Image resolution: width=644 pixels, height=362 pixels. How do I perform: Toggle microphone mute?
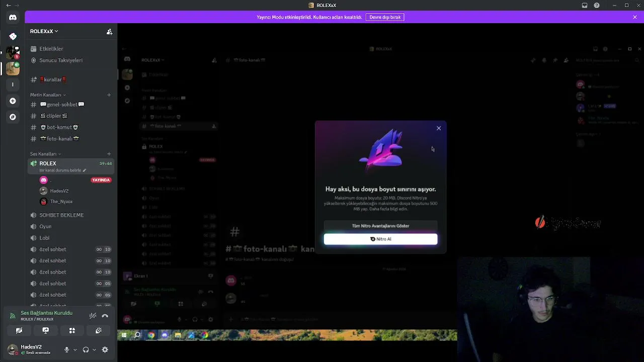pyautogui.click(x=66, y=350)
